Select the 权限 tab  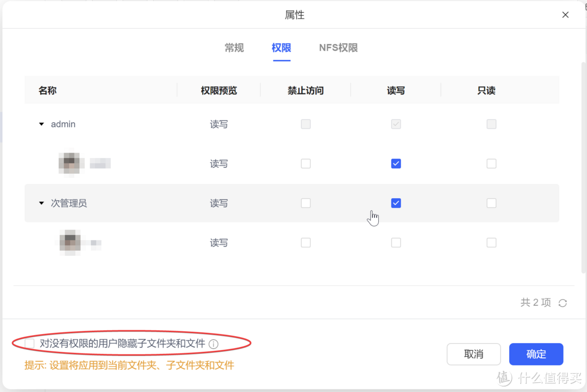pos(281,48)
